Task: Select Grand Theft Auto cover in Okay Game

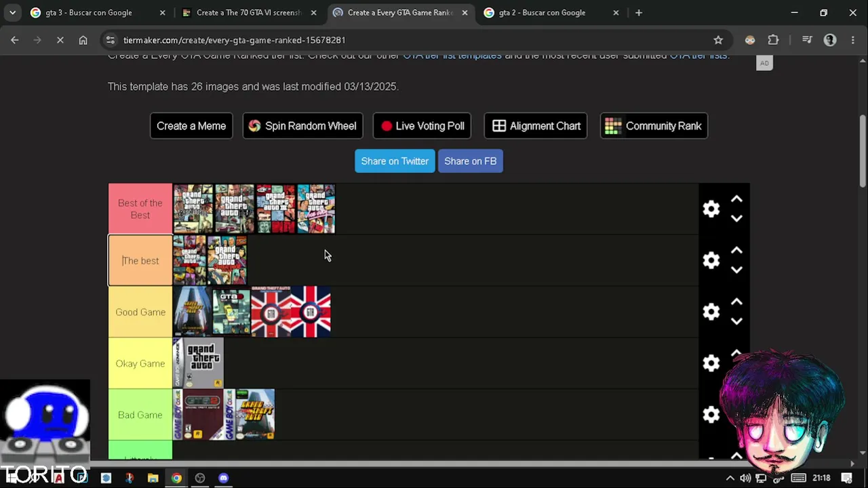Action: coord(199,363)
